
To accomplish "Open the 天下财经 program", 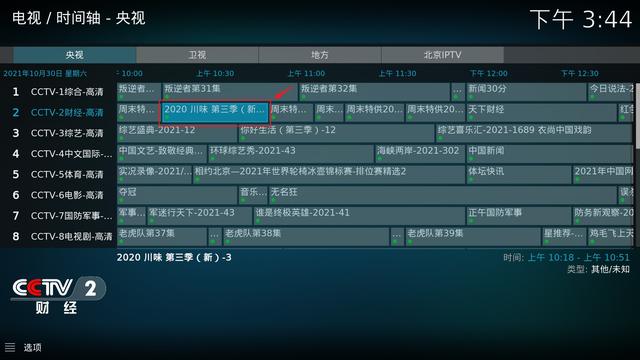I will (541, 113).
